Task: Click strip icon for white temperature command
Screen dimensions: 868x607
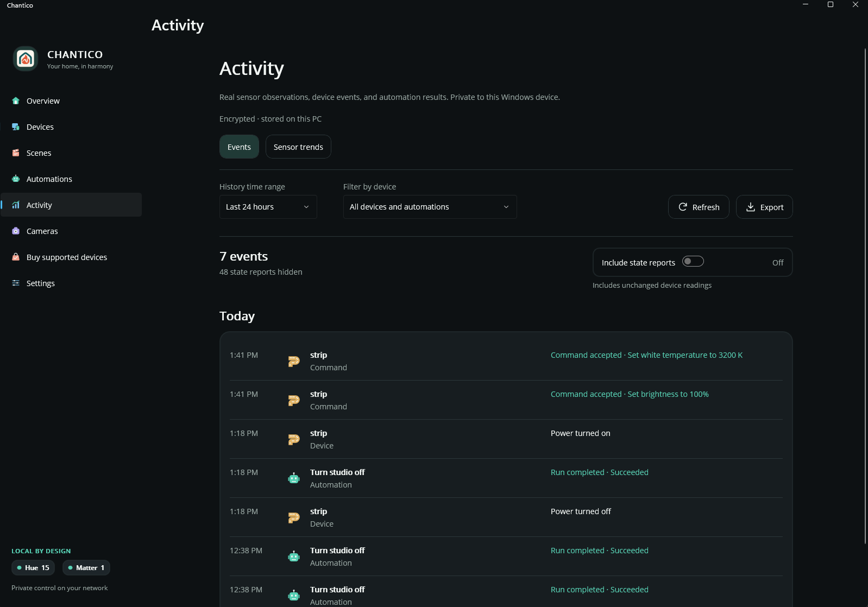Action: tap(294, 361)
